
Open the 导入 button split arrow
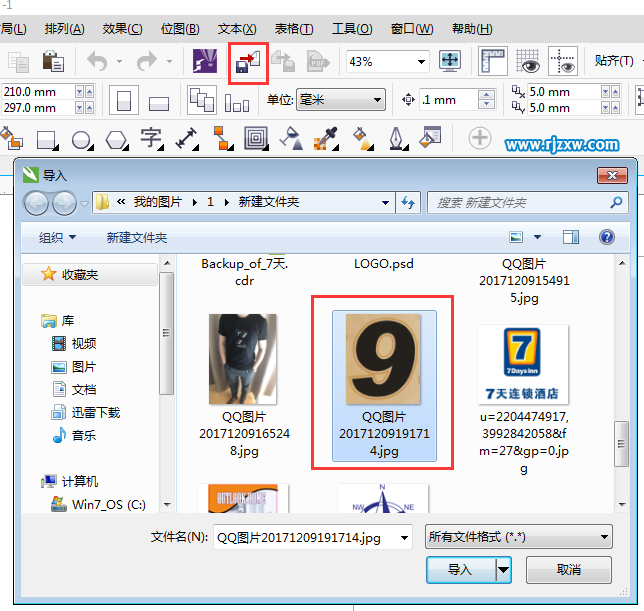coord(503,570)
